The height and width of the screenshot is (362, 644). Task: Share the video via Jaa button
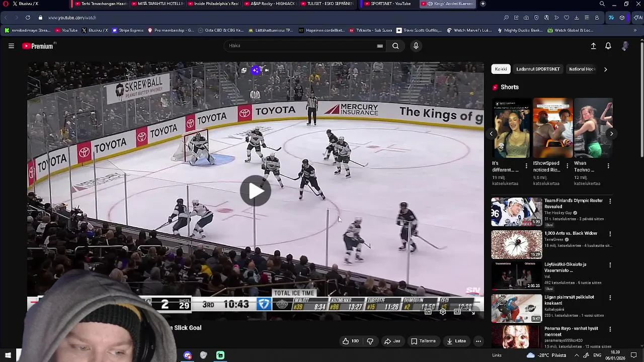(392, 341)
